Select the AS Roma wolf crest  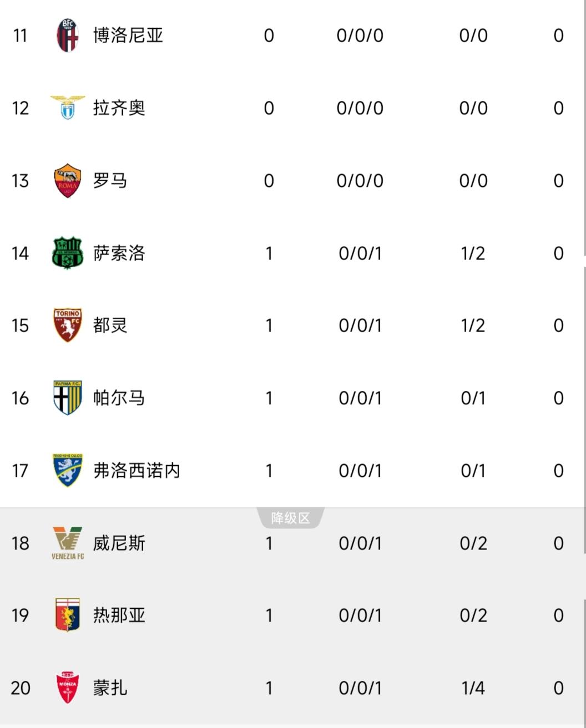click(68, 181)
